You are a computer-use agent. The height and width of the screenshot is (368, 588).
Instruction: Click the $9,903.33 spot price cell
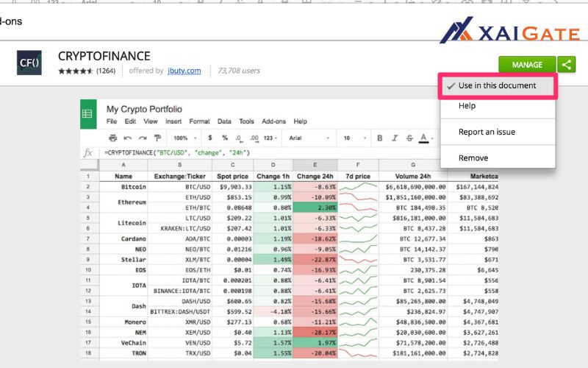(233, 187)
